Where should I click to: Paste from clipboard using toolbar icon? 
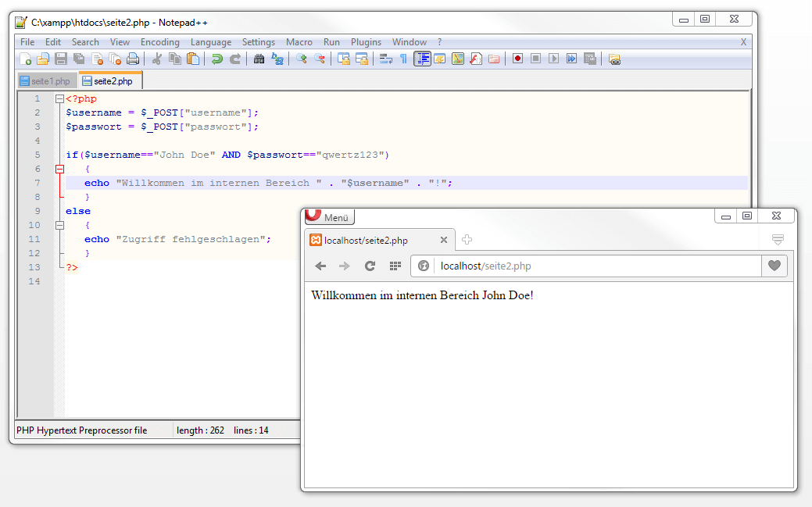click(193, 59)
